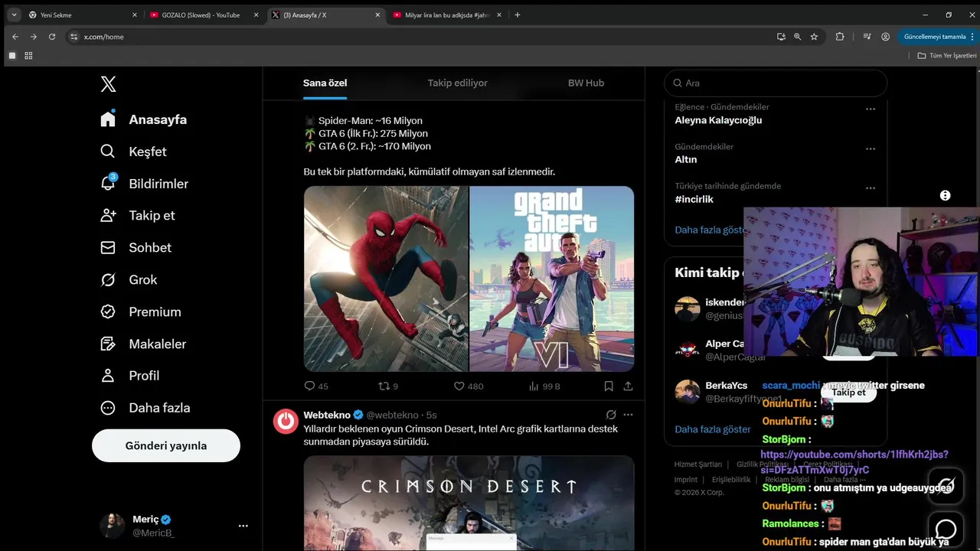Open more options for #incirlik trend
This screenshot has height=551, width=980.
tap(871, 188)
